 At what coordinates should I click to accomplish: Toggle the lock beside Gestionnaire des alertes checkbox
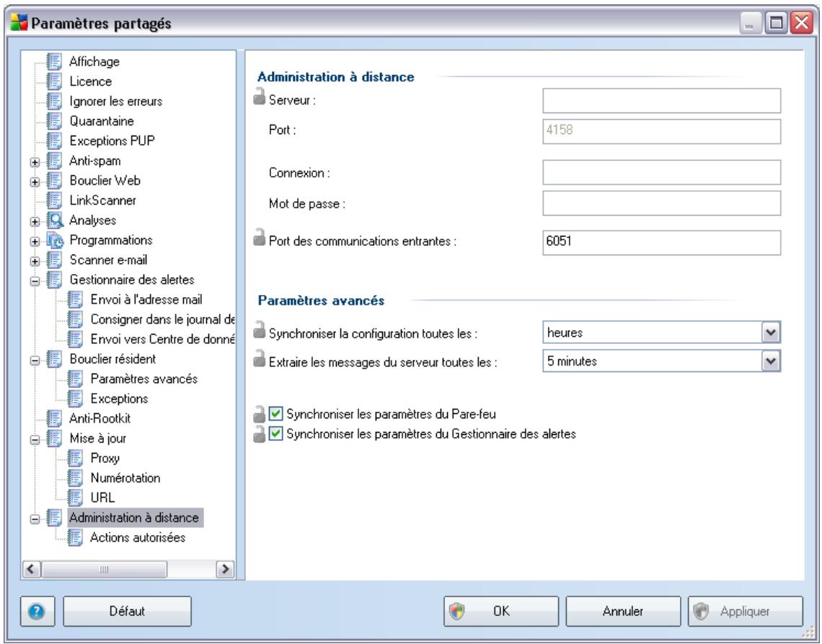coord(259,434)
